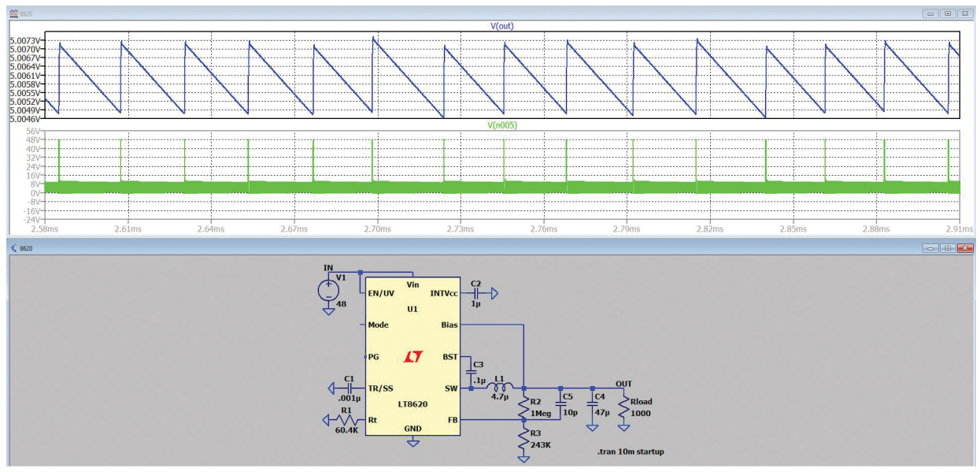Screen dimensions: 980x472
Task: Click the V1 voltage source symbol
Action: coord(328,290)
